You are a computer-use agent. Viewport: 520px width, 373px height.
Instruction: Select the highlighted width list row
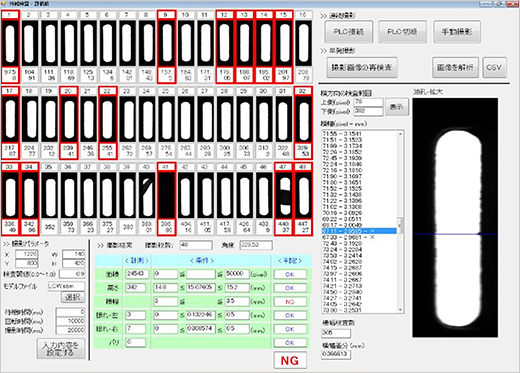359,231
